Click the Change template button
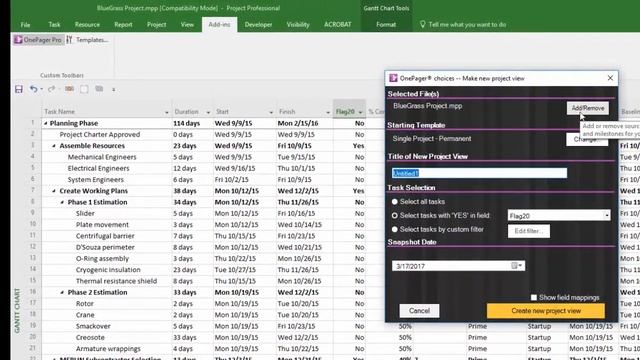The image size is (640, 360). pyautogui.click(x=587, y=140)
